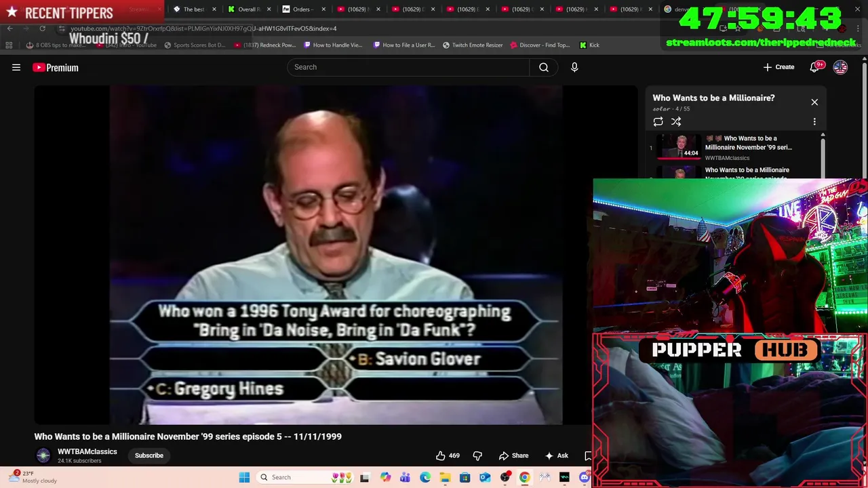Go back in the browser
Image resolution: width=868 pixels, height=488 pixels.
tap(10, 28)
